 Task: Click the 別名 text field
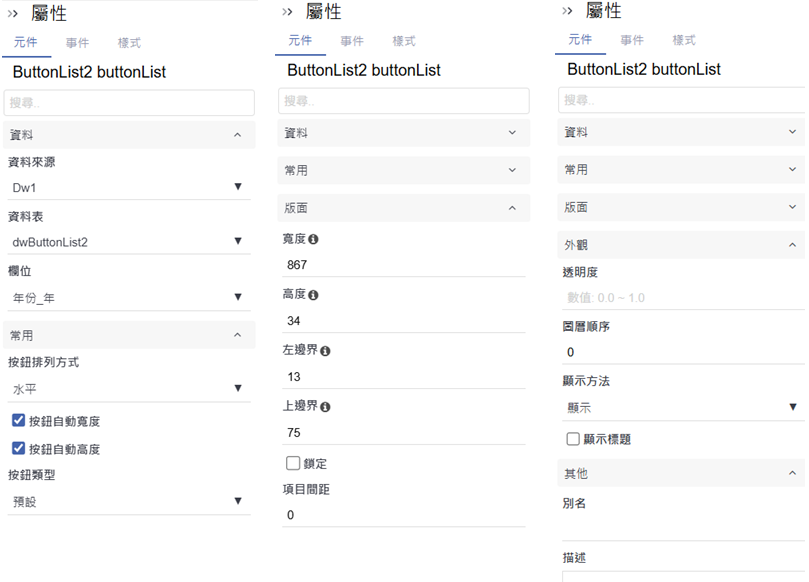pos(680,527)
